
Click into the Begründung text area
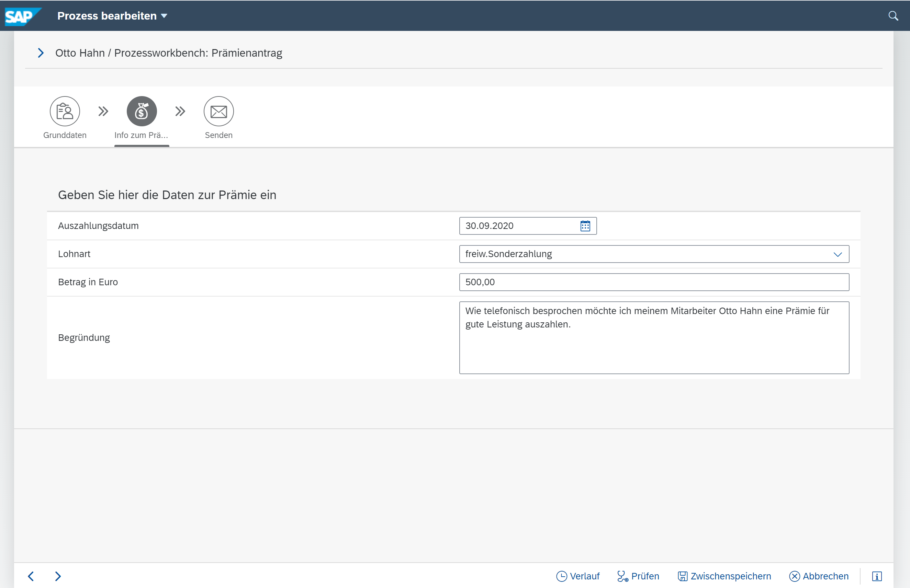point(654,337)
